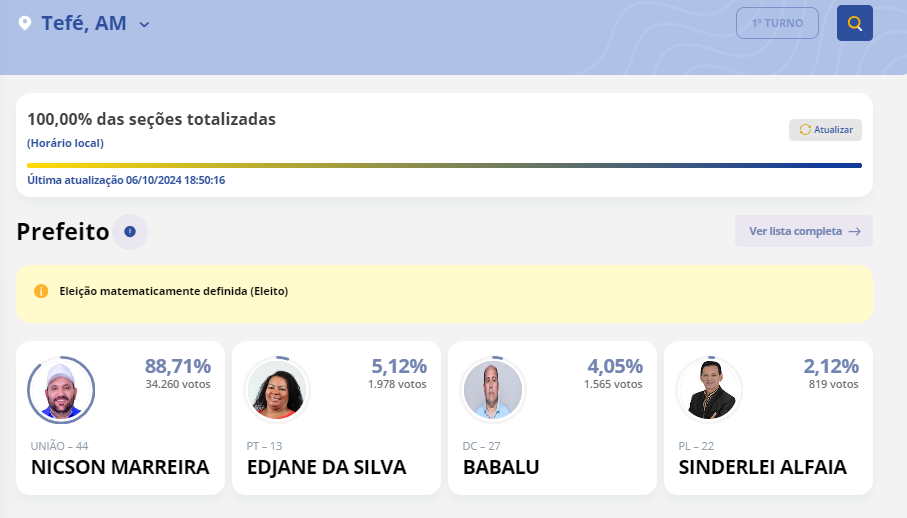
Task: Click the Prefeito info icon
Action: (130, 232)
